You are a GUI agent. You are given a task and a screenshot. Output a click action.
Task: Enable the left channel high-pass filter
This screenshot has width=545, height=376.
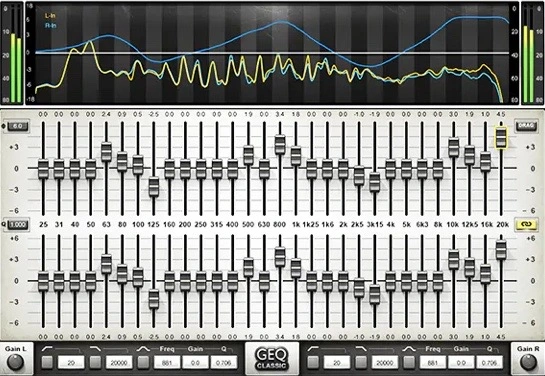(x=47, y=362)
